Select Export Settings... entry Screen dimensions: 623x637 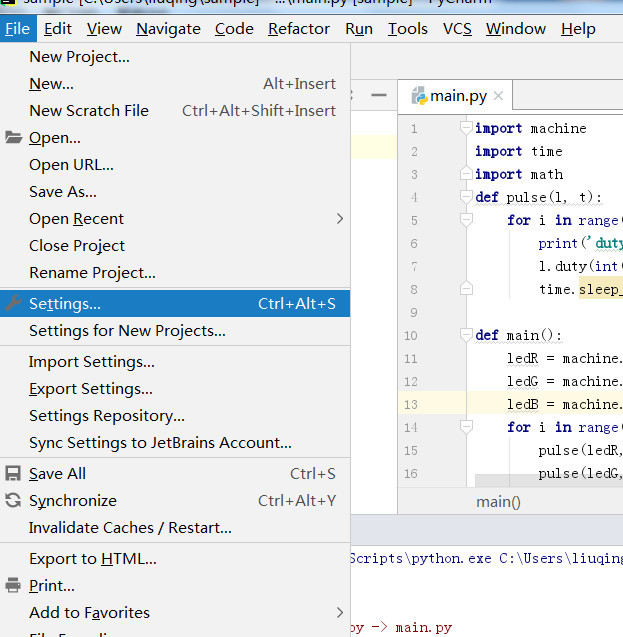(x=175, y=389)
